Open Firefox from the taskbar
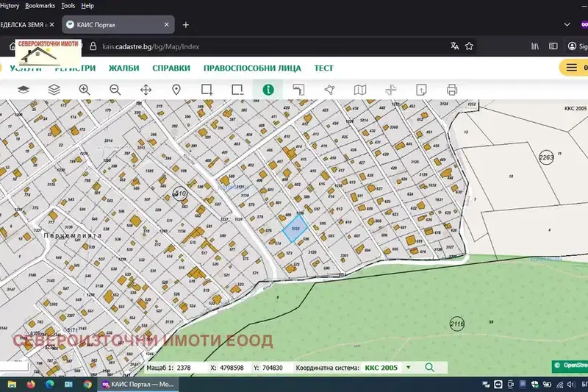The image size is (588, 392). [31, 384]
